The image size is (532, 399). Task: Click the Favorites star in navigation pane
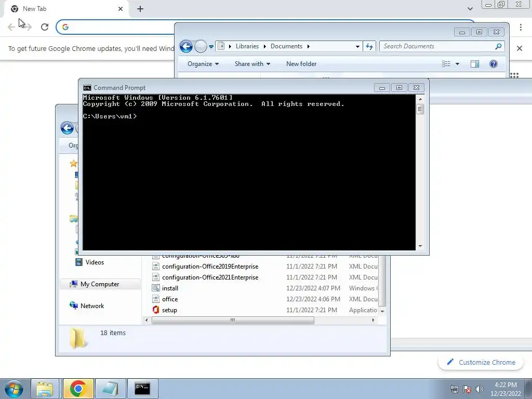[x=73, y=164]
